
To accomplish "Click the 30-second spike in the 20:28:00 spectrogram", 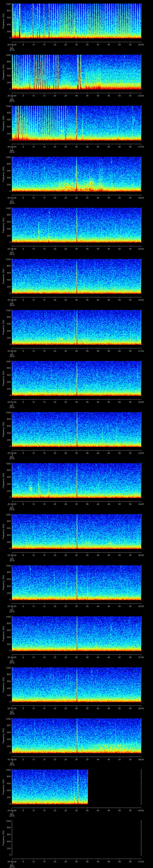I will point(77,225).
